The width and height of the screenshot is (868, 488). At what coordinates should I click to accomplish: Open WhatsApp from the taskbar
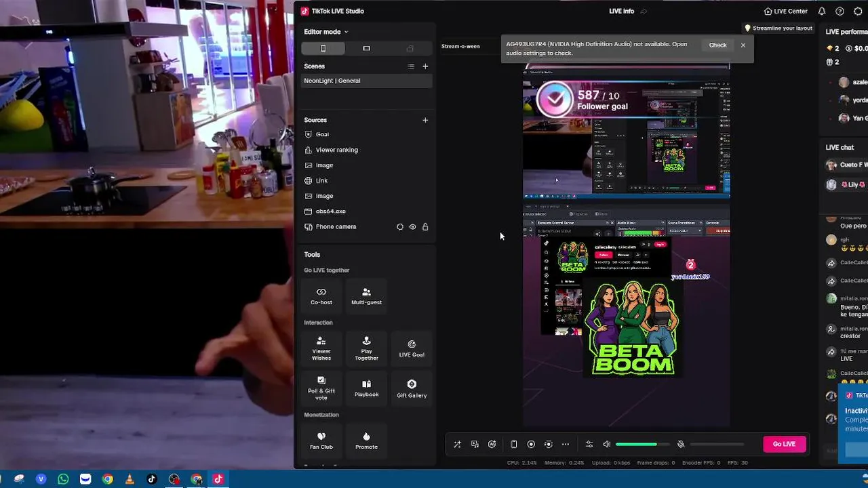(x=63, y=479)
